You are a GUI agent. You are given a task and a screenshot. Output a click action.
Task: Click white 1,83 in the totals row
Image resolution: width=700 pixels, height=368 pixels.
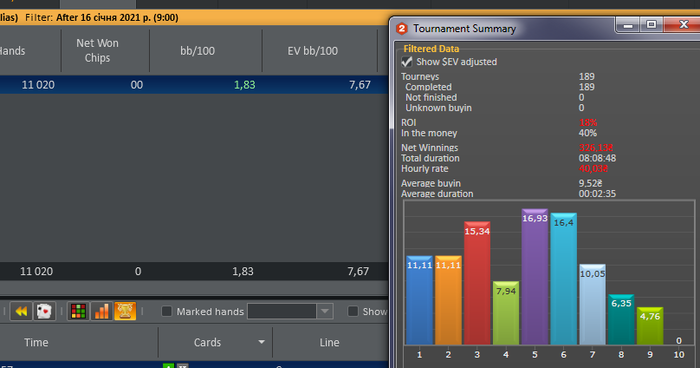pos(243,271)
